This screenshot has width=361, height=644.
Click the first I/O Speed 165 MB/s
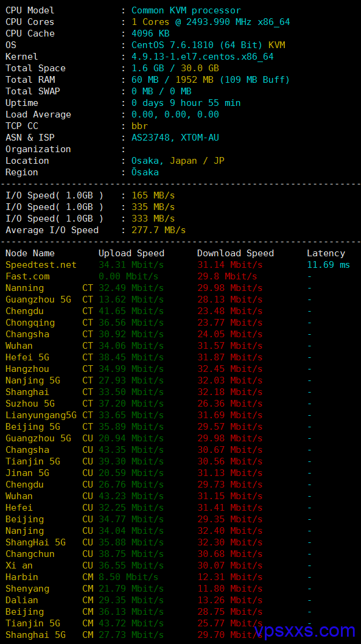point(153,195)
